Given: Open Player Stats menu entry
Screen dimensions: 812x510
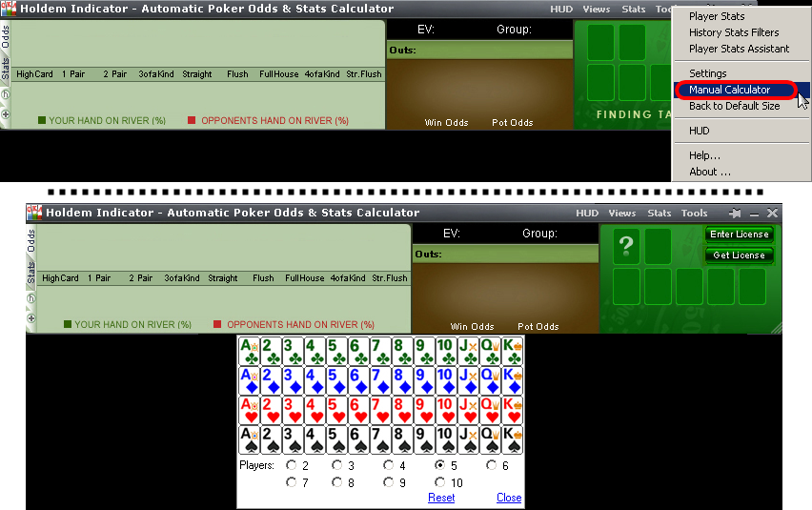Looking at the screenshot, I should click(717, 16).
